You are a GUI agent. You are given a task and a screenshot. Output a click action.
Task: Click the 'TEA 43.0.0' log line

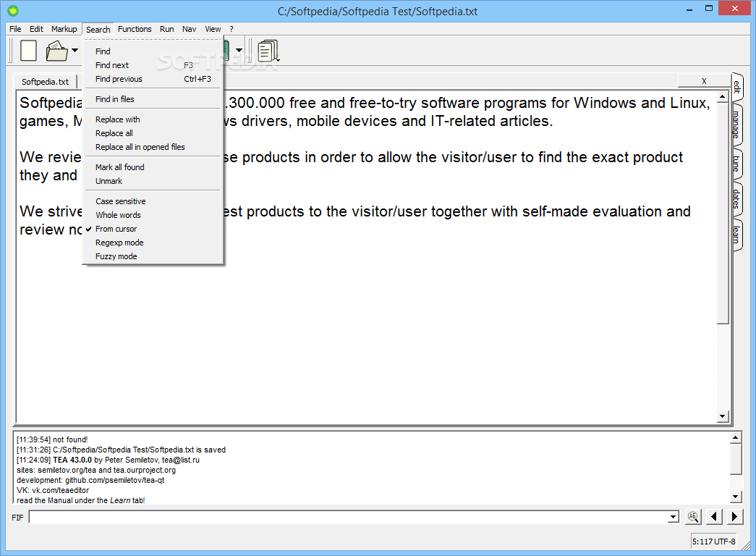point(108,460)
